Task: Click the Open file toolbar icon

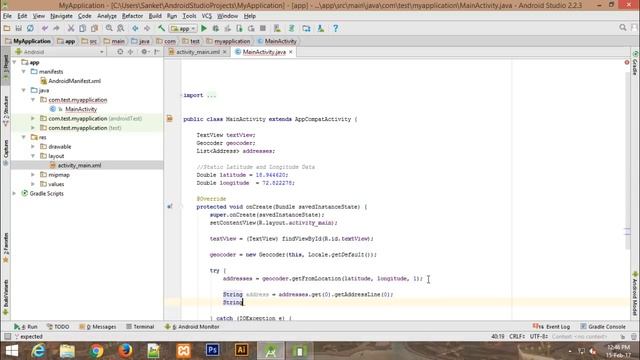Action: [7, 28]
